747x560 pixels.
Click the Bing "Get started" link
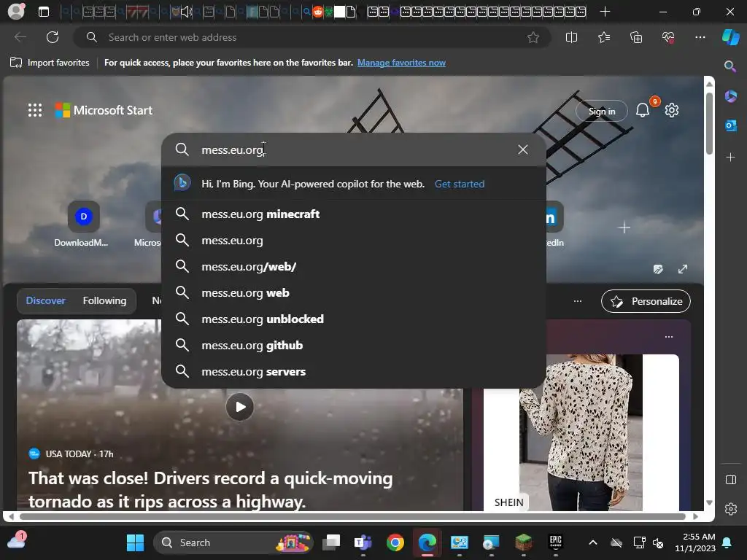[460, 184]
